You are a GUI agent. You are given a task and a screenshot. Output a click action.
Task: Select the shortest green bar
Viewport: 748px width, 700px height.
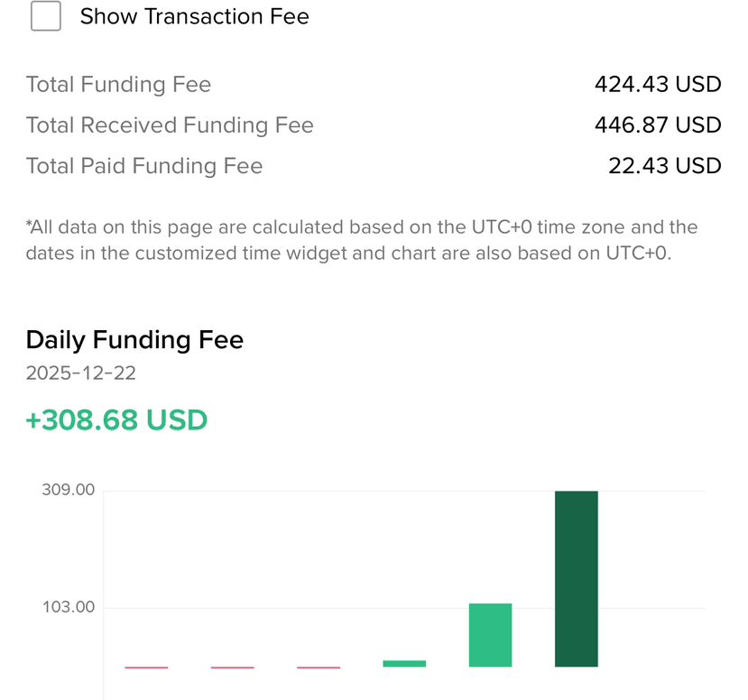click(x=404, y=664)
